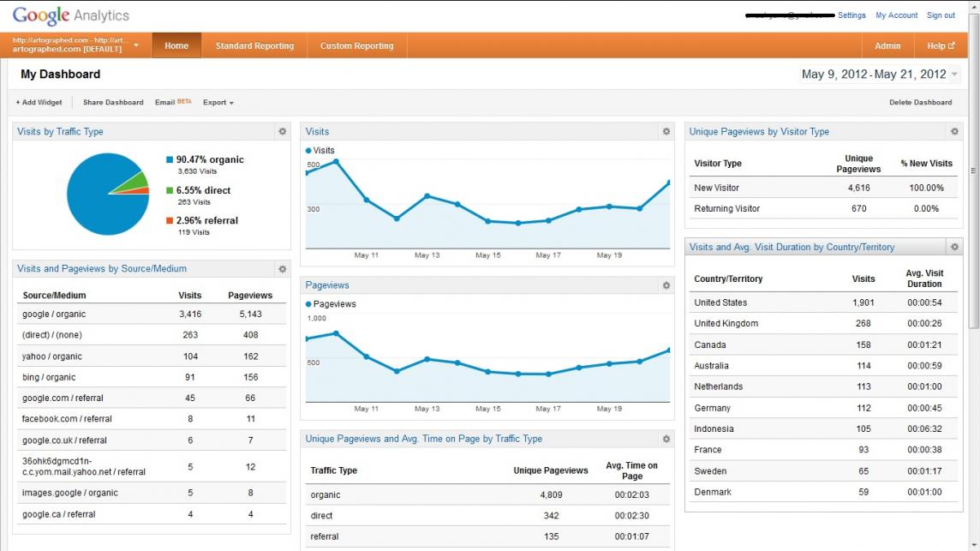Switch to Standard Reporting tab
The width and height of the screenshot is (980, 551).
tap(254, 45)
